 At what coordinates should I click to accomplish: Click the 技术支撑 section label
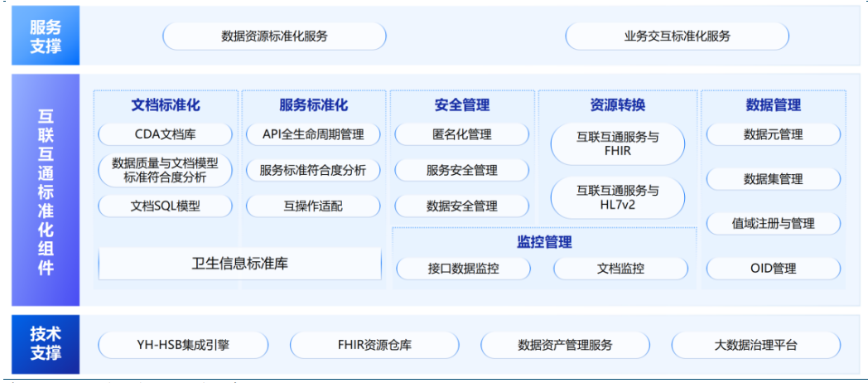46,344
